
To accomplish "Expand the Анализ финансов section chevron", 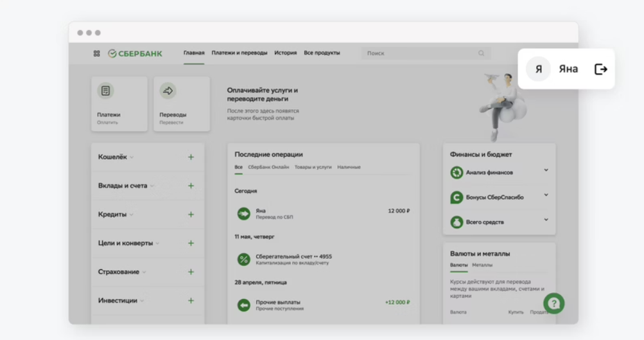I will pyautogui.click(x=546, y=170).
